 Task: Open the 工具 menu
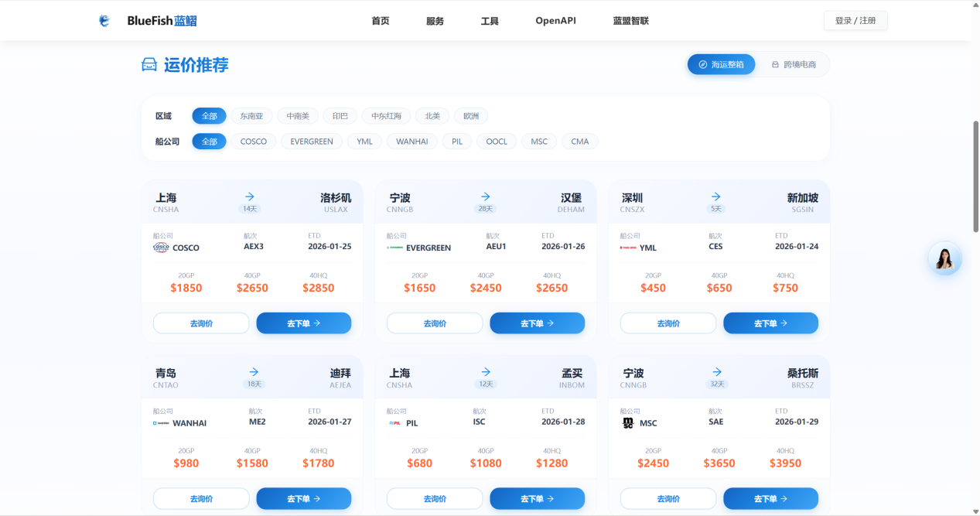(x=490, y=20)
